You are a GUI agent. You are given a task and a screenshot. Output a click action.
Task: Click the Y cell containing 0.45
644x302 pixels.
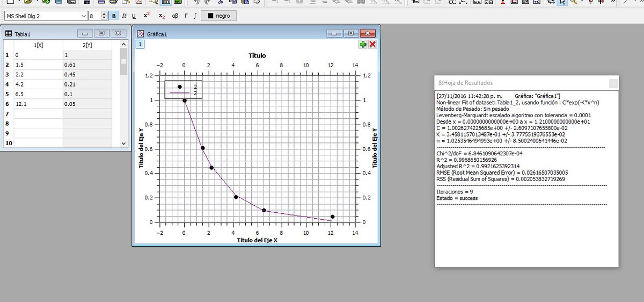coord(87,75)
